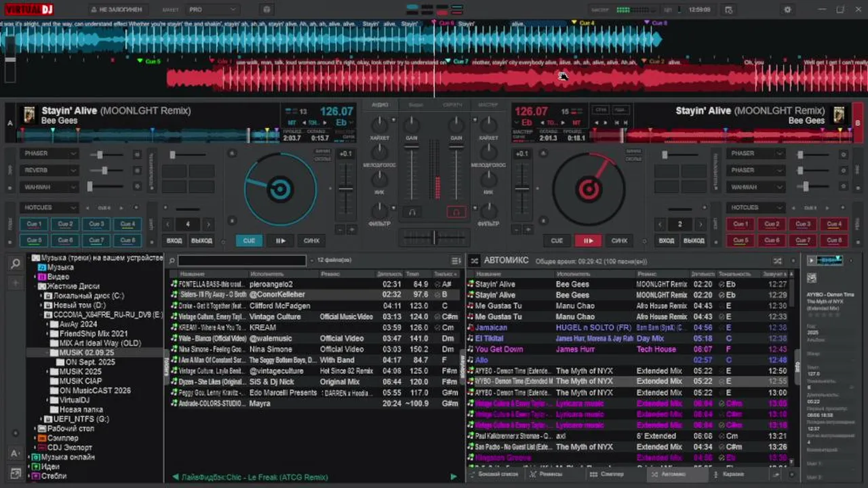Click the left deck jog wheel platter
This screenshot has width=868, height=488.
coord(280,189)
